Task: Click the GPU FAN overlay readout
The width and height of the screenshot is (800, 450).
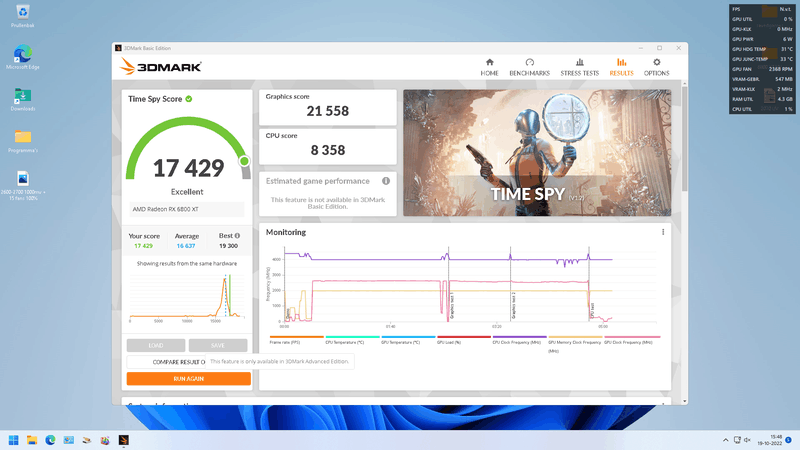Action: (x=762, y=69)
